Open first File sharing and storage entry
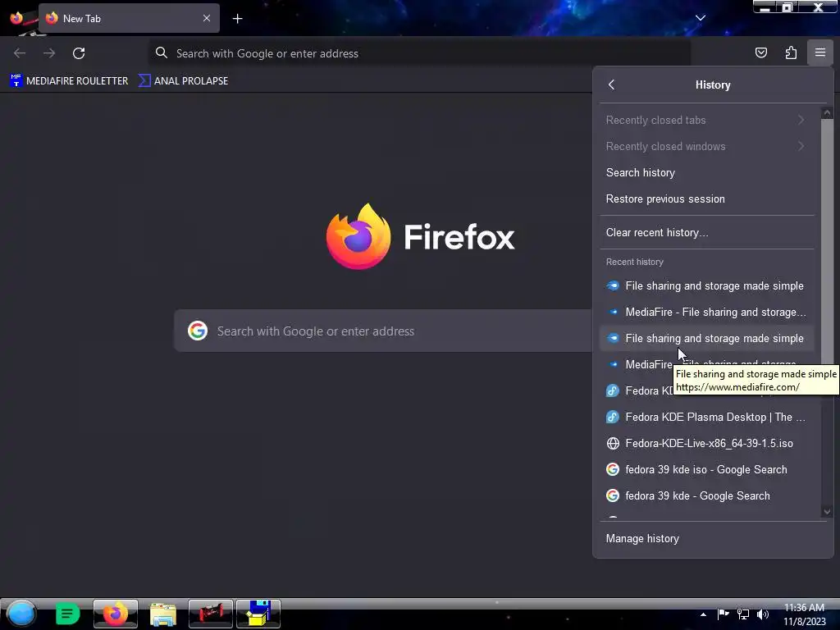Screen dimensions: 840x630 [706, 285]
